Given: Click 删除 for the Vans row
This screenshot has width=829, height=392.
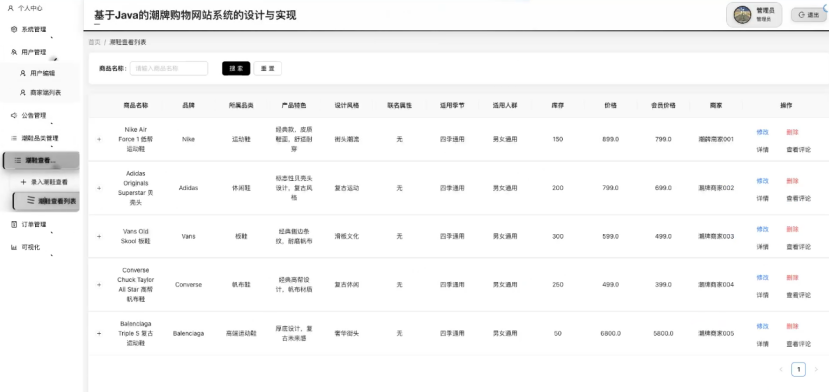Looking at the screenshot, I should click(x=792, y=229).
